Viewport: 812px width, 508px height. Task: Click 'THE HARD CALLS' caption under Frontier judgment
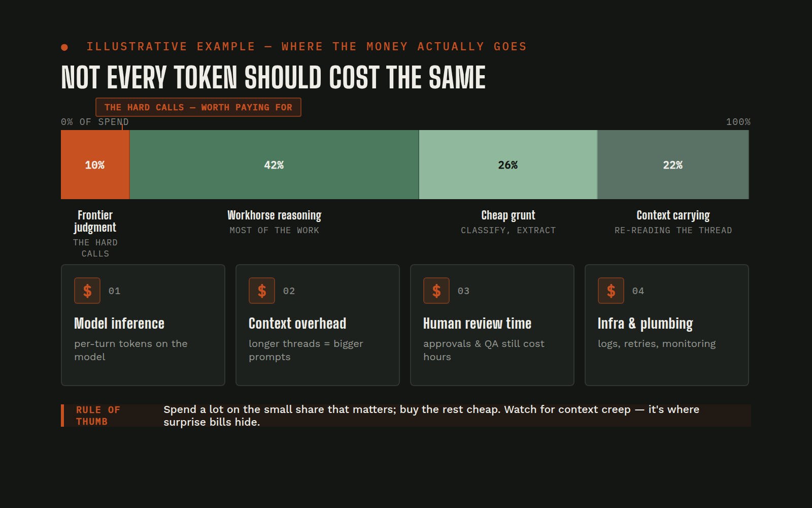(95, 248)
